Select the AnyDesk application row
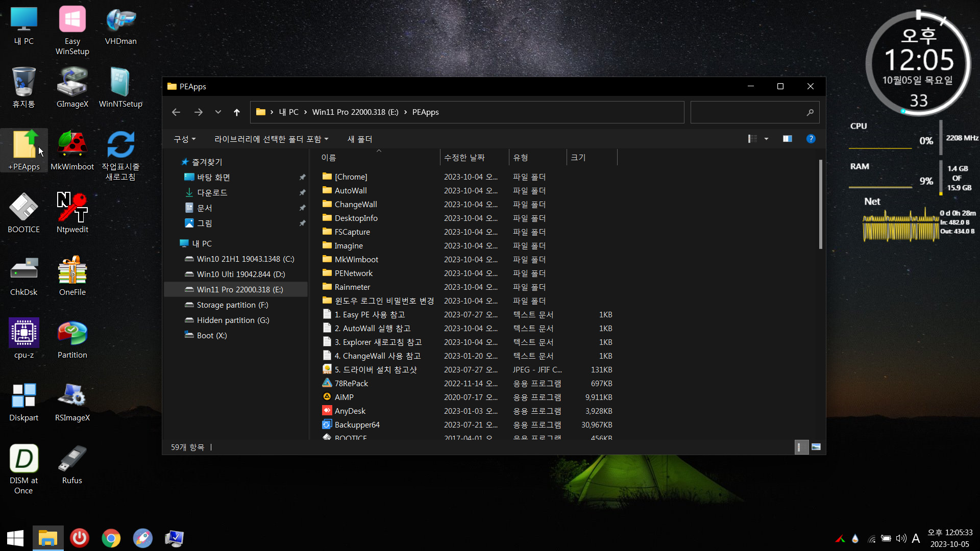 click(x=467, y=411)
